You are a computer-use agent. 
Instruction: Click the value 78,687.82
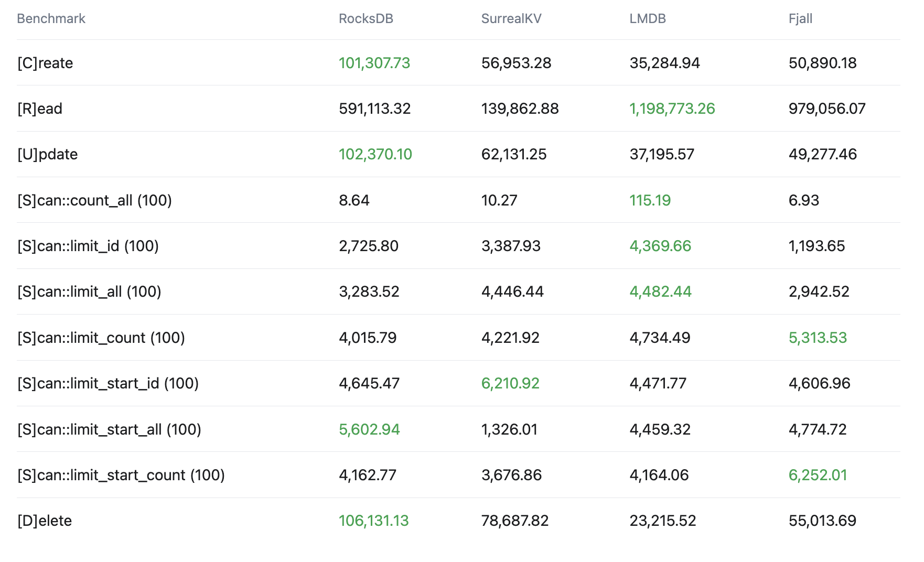[x=515, y=521]
